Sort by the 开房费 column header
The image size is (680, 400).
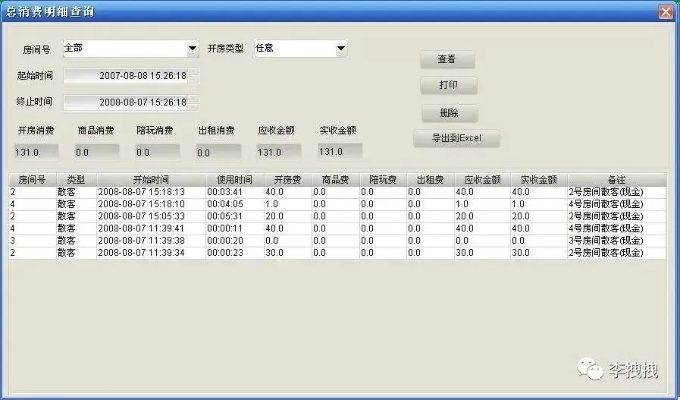(288, 180)
